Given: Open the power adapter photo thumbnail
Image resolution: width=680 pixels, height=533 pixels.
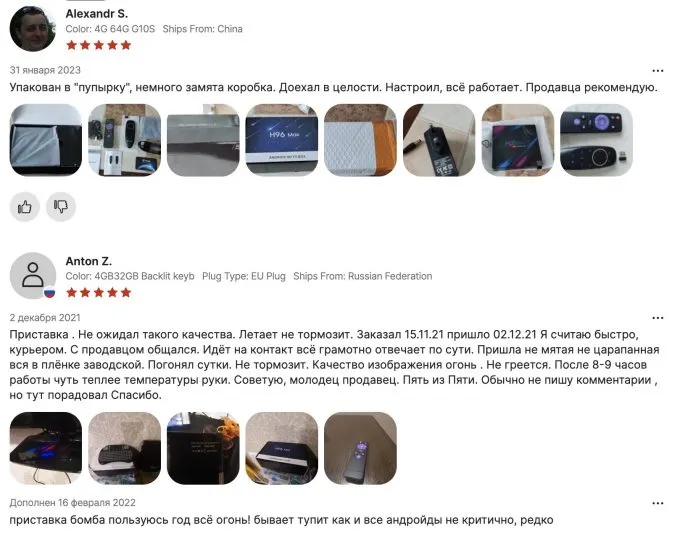Looking at the screenshot, I should (x=439, y=140).
